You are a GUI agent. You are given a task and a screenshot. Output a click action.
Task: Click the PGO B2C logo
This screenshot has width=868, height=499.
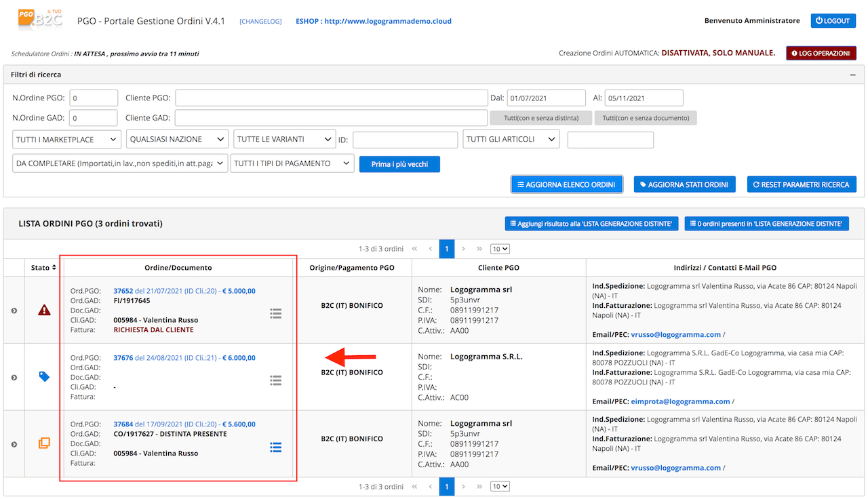pos(40,18)
